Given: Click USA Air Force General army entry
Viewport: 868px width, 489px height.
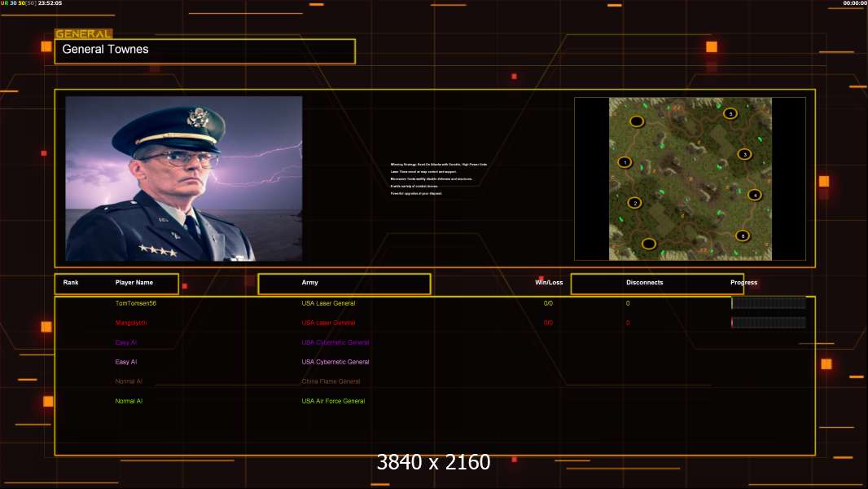Looking at the screenshot, I should point(333,401).
